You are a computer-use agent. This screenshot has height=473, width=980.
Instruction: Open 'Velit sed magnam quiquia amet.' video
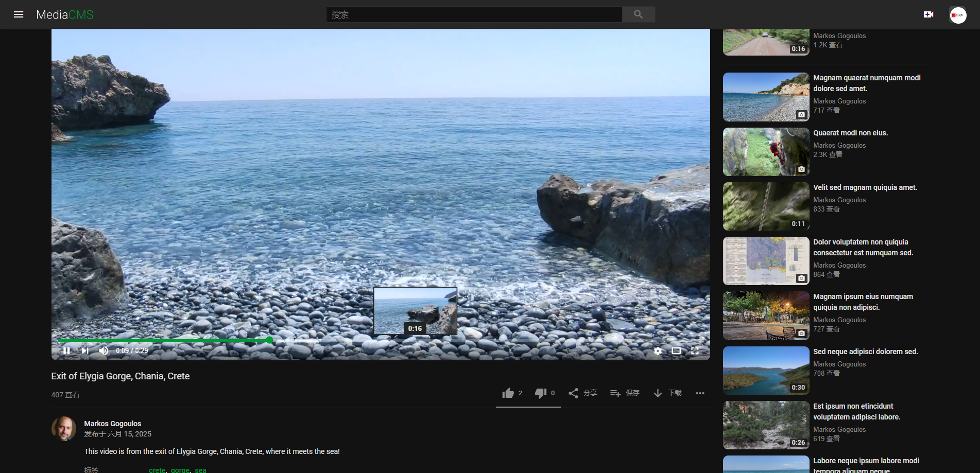tap(865, 187)
